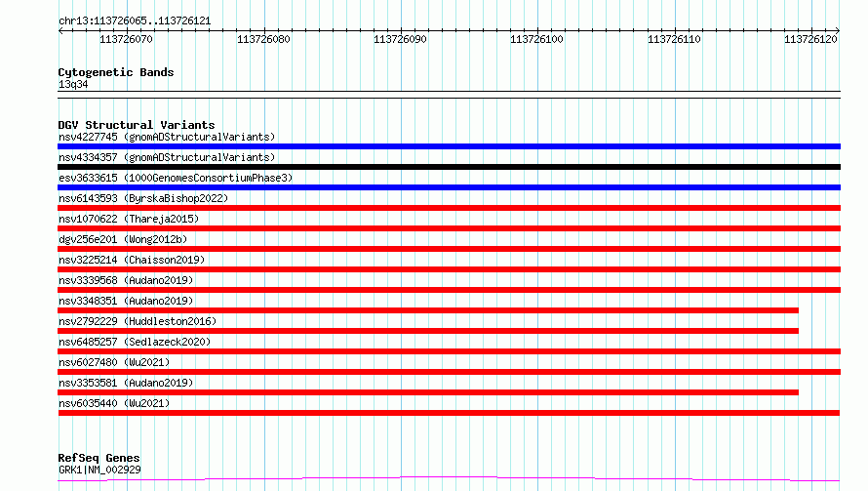
Task: Click the DGV Structural Variants track title
Action: [x=137, y=125]
